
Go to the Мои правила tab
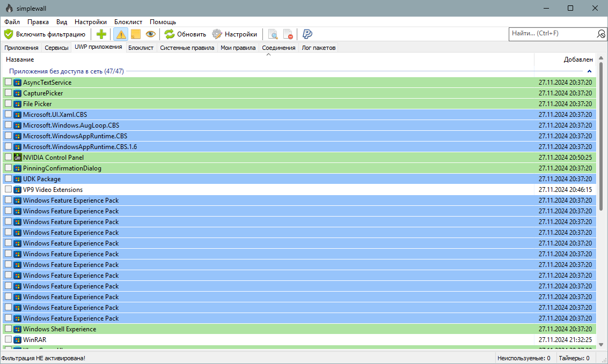(x=238, y=48)
